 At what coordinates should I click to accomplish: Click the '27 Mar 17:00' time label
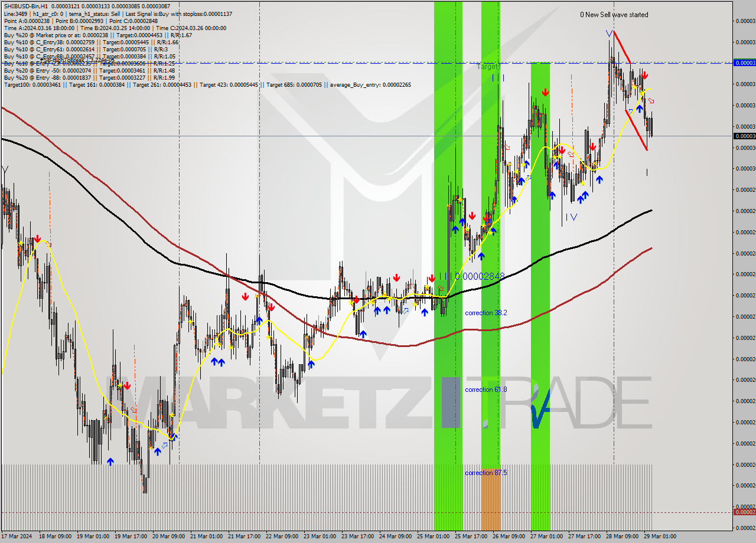pos(584,537)
